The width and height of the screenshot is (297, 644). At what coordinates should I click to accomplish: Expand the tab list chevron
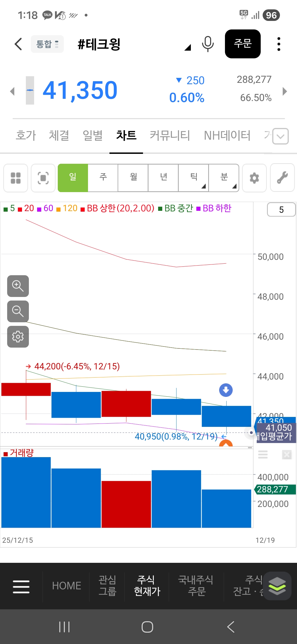tap(280, 136)
